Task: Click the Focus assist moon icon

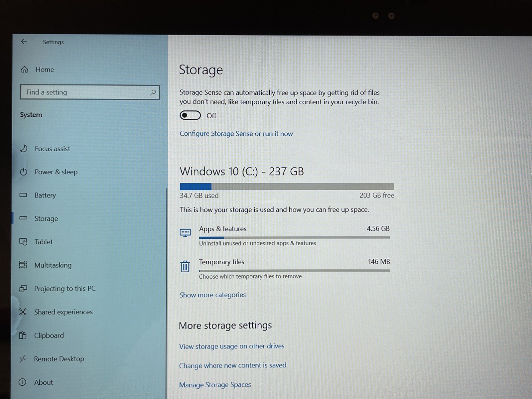Action: click(x=23, y=148)
